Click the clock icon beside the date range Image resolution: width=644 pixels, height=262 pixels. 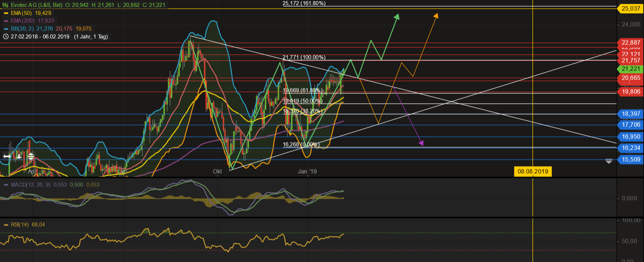click(x=6, y=37)
